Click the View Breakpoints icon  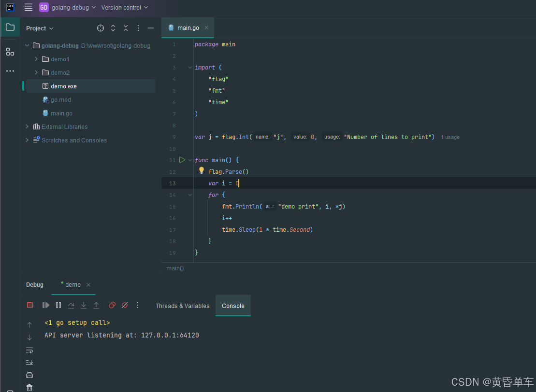pyautogui.click(x=112, y=305)
